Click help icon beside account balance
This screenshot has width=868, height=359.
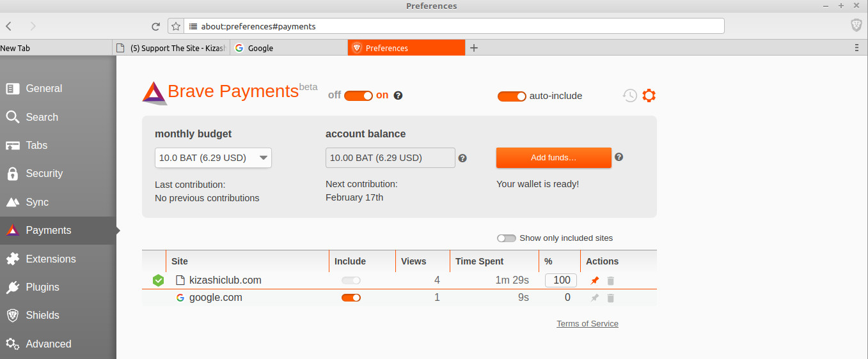pos(462,158)
